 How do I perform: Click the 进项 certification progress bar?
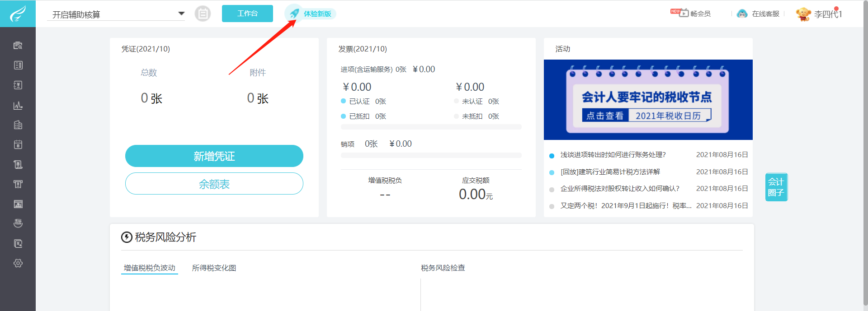431,127
